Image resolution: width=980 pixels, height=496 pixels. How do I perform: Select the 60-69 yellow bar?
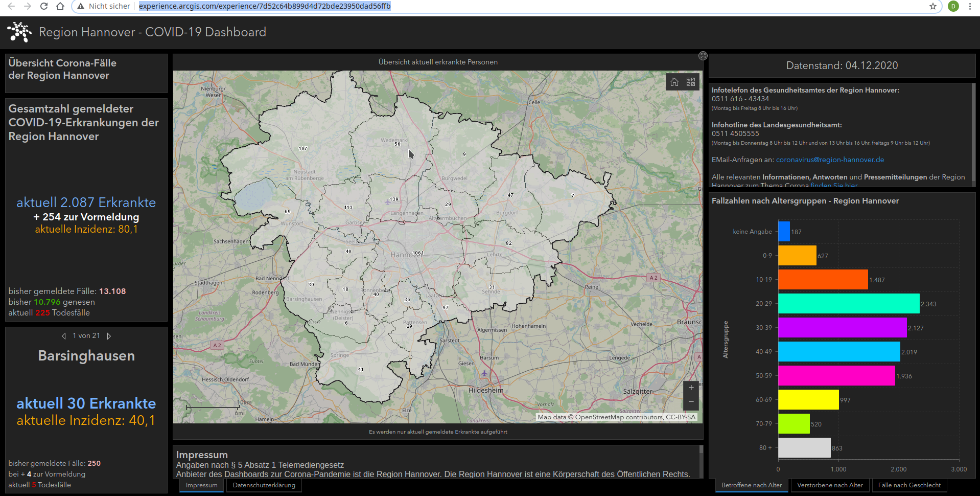pos(808,400)
